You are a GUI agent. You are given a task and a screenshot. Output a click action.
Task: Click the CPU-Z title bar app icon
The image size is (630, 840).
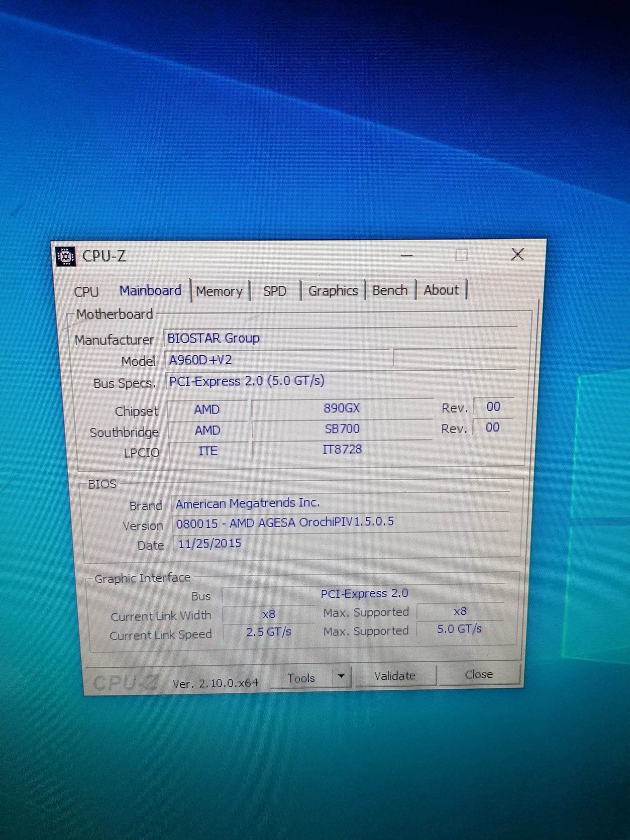(65, 256)
